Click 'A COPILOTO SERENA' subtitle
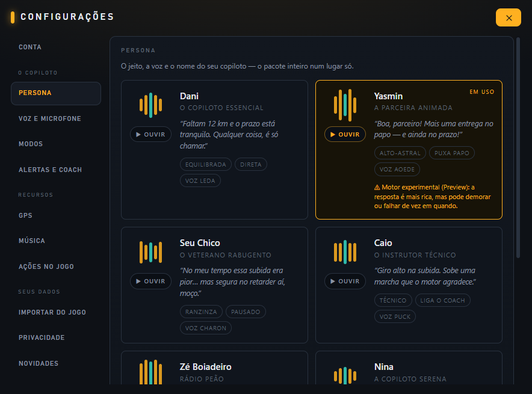This screenshot has height=394, width=532. [410, 379]
